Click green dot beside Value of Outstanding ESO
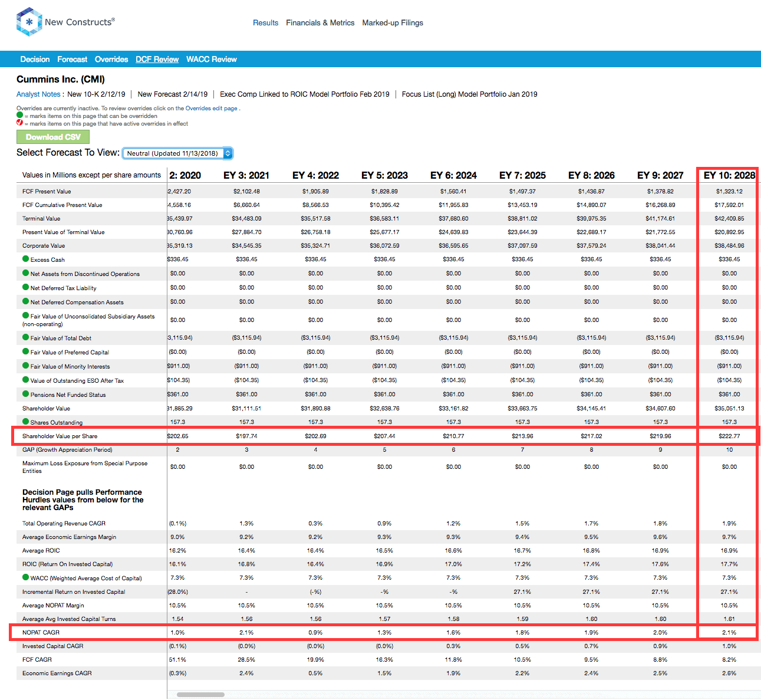 [x=25, y=380]
